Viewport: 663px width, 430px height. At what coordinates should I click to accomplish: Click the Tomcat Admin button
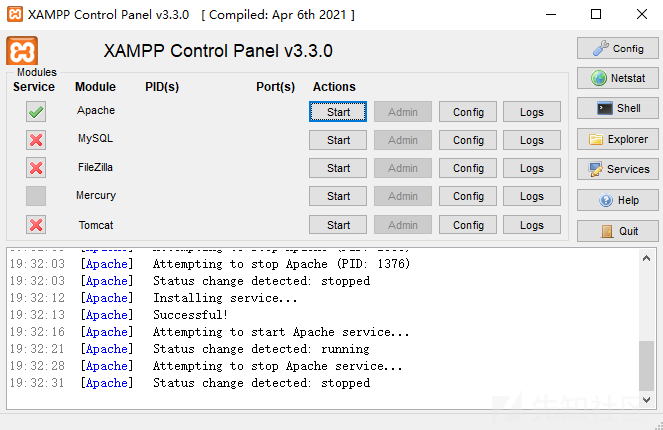403,225
